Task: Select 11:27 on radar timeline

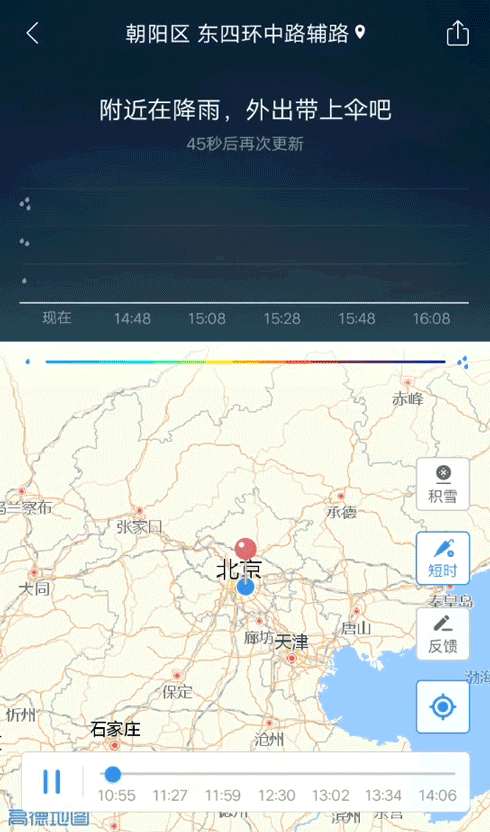Action: (170, 796)
